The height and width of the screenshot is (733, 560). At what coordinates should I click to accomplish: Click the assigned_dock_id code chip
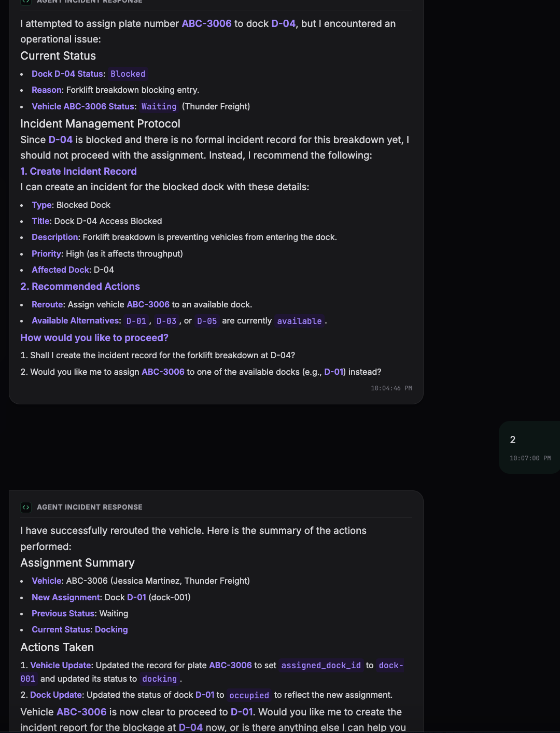321,665
